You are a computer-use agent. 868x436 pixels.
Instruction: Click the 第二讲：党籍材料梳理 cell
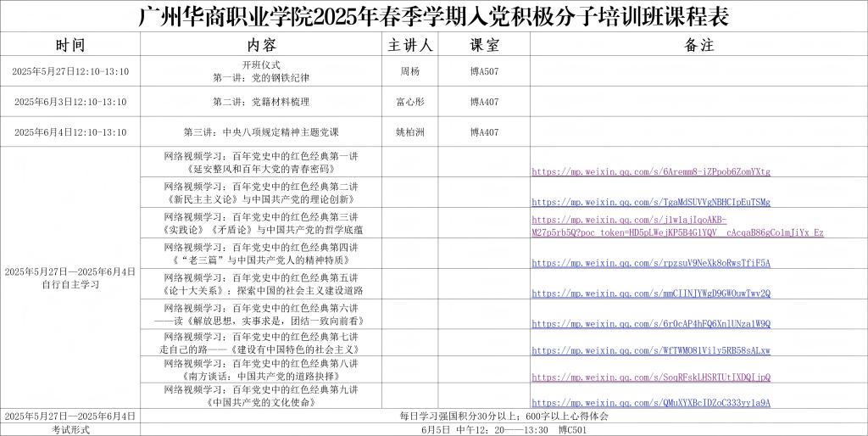coord(262,102)
